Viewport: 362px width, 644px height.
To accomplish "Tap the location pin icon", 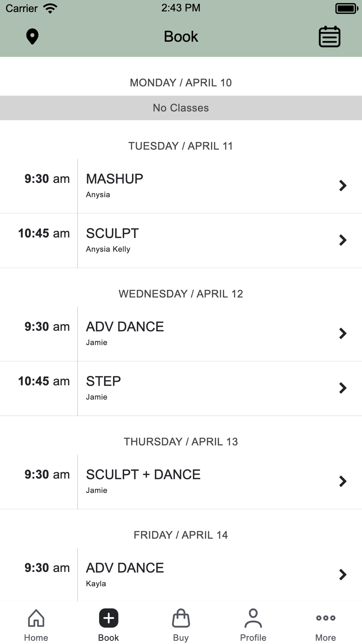I will pyautogui.click(x=32, y=37).
